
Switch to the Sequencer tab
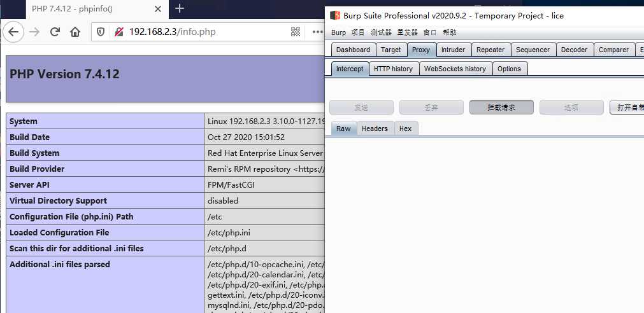point(533,50)
